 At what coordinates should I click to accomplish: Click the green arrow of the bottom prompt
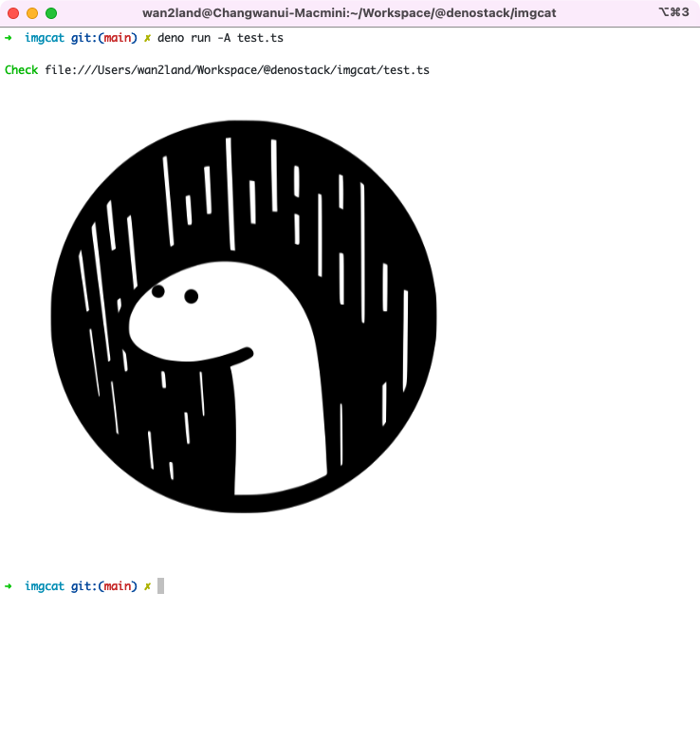9,586
